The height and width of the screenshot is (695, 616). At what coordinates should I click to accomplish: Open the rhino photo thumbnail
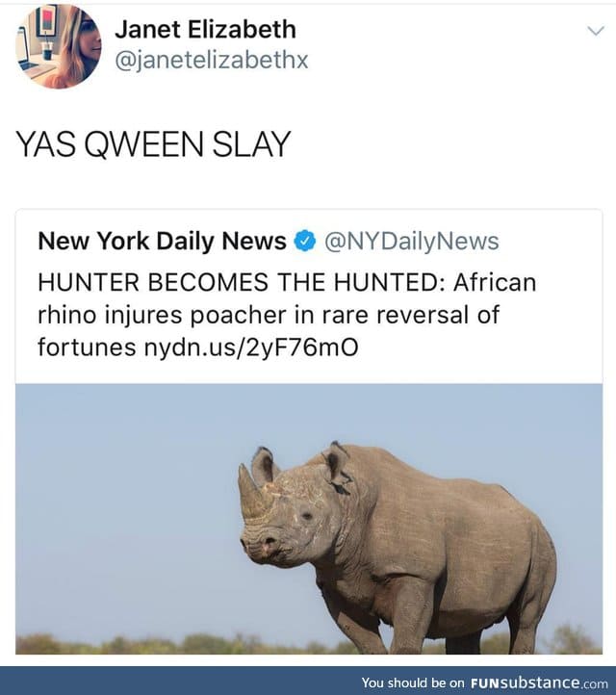[309, 519]
